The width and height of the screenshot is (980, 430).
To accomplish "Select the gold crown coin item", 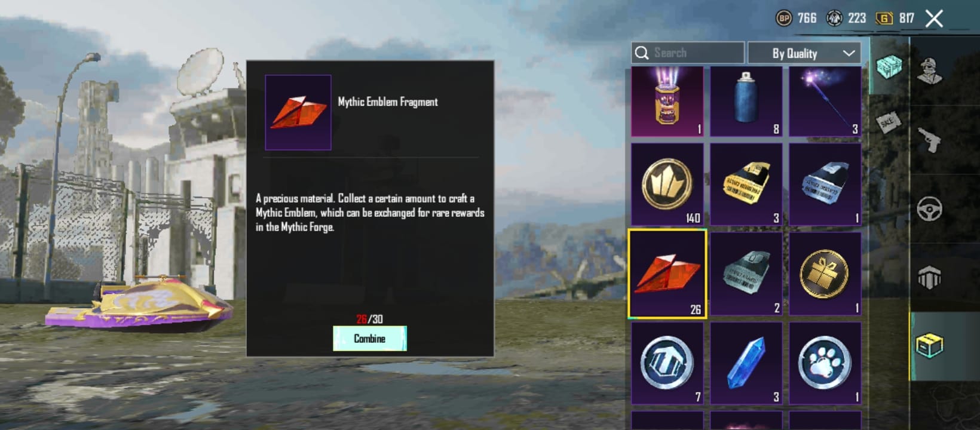I will pos(667,184).
